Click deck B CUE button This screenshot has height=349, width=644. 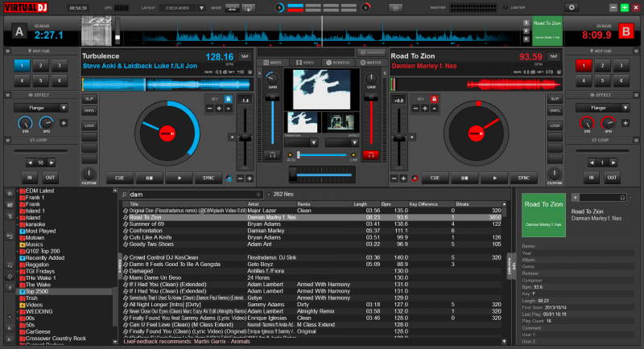point(435,178)
